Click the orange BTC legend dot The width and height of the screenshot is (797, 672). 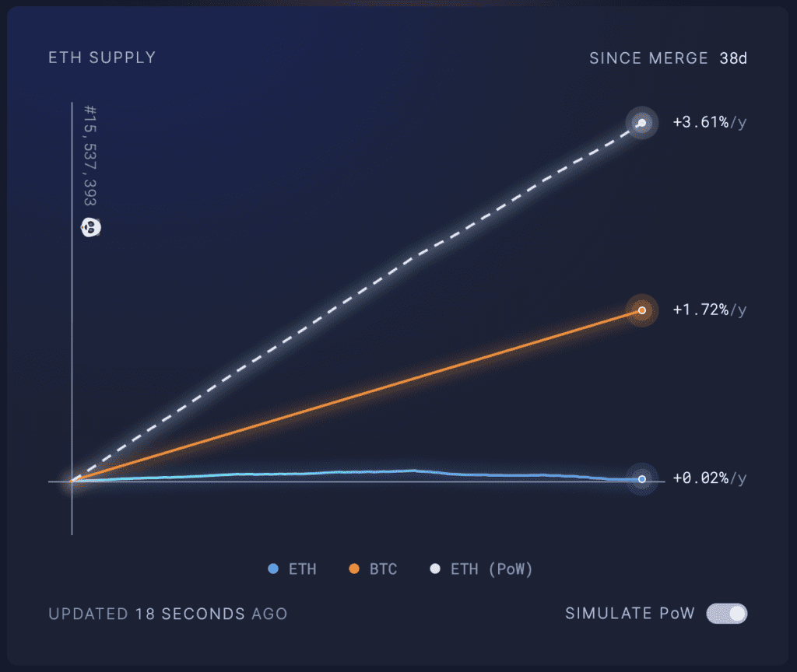[354, 569]
